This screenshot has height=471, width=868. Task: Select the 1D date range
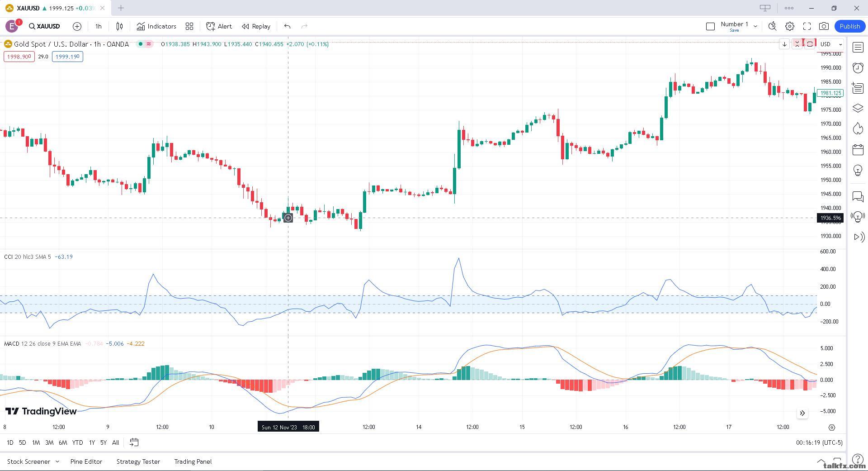click(x=10, y=442)
